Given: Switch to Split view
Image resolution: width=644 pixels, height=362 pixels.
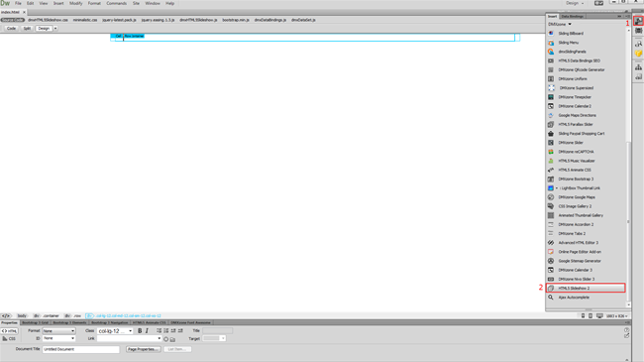Looking at the screenshot, I should [x=27, y=29].
